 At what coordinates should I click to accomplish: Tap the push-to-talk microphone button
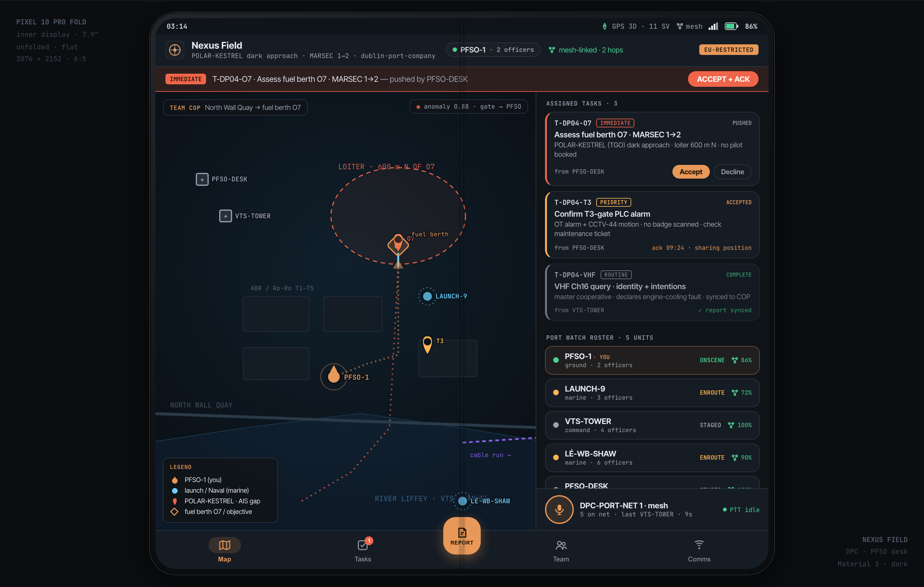click(559, 510)
